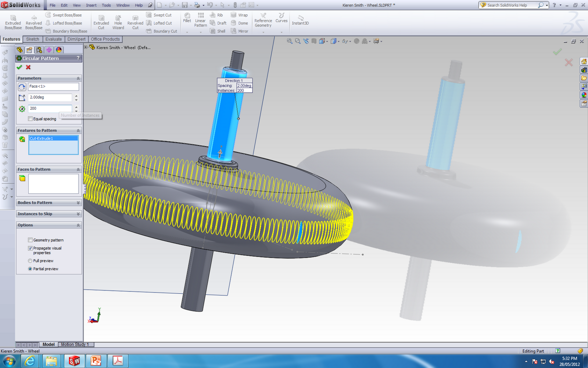The width and height of the screenshot is (588, 368).
Task: Click the angle spacing 2.00deg field
Action: pos(50,98)
